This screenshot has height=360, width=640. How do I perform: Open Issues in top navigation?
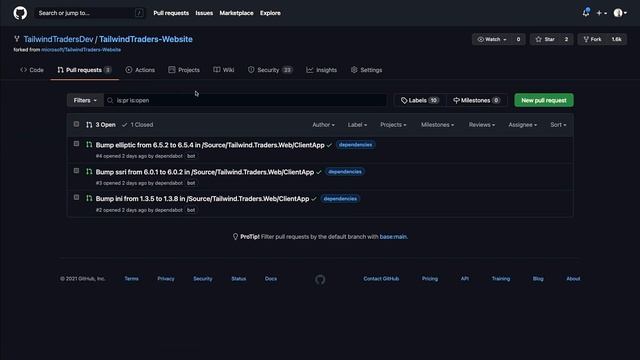tap(204, 13)
